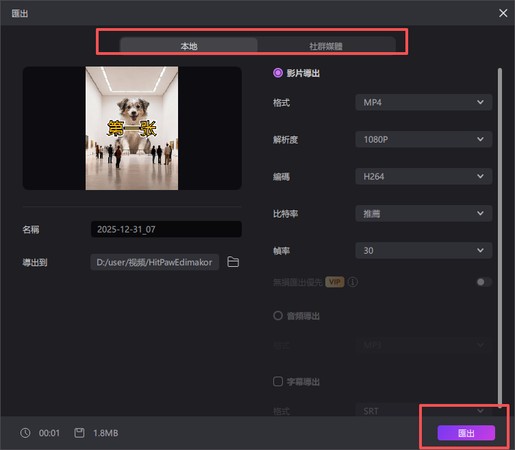Toggle the 無損匯出優先 switch
The width and height of the screenshot is (515, 450).
(x=484, y=282)
